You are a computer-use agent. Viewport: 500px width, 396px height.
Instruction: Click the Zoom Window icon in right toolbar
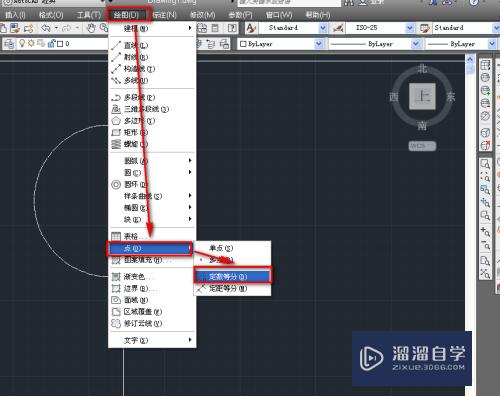click(485, 164)
